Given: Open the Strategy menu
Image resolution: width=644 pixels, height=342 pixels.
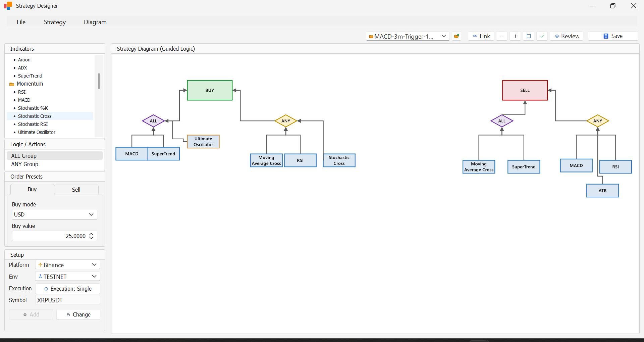Looking at the screenshot, I should [55, 22].
